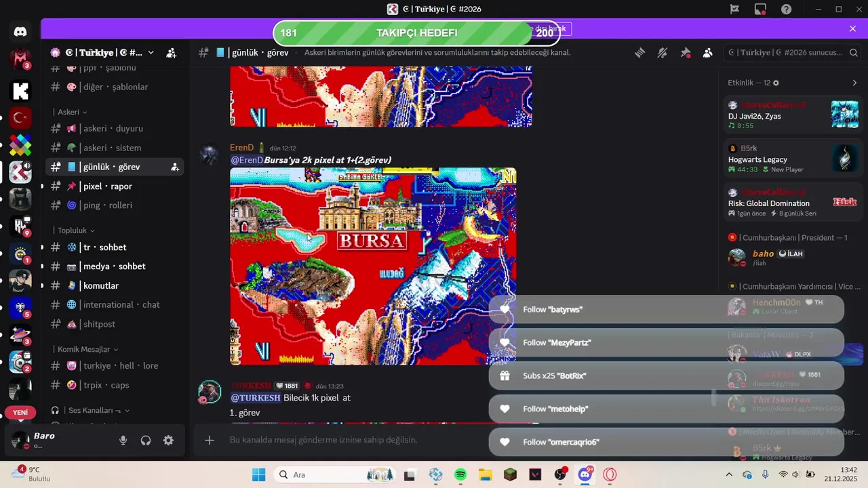
Task: Collapse the Askeri channel category
Action: click(x=72, y=112)
